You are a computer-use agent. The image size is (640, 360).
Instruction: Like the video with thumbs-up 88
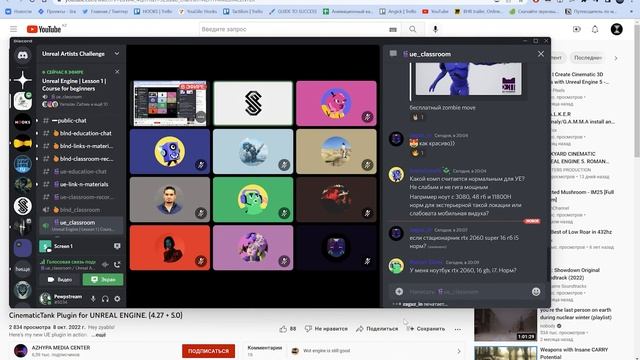point(288,329)
